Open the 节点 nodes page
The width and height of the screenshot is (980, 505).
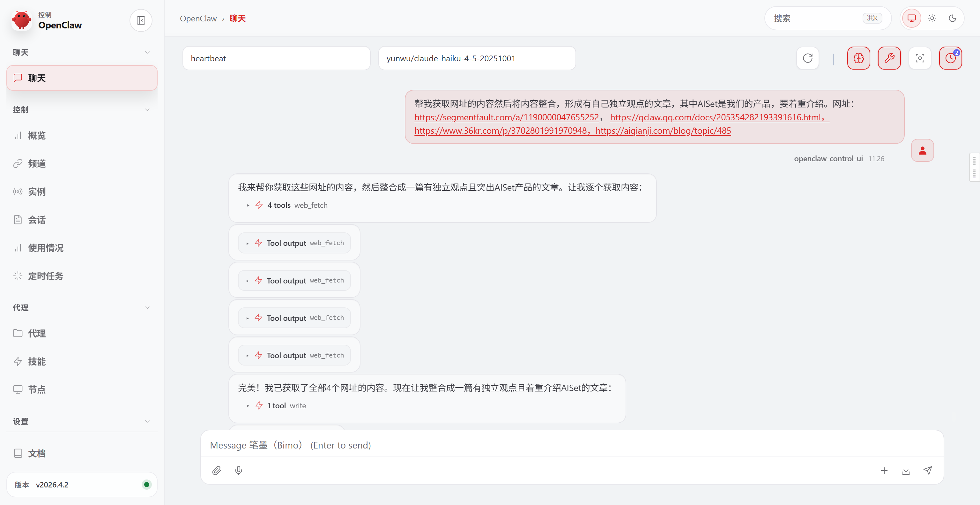coord(82,389)
